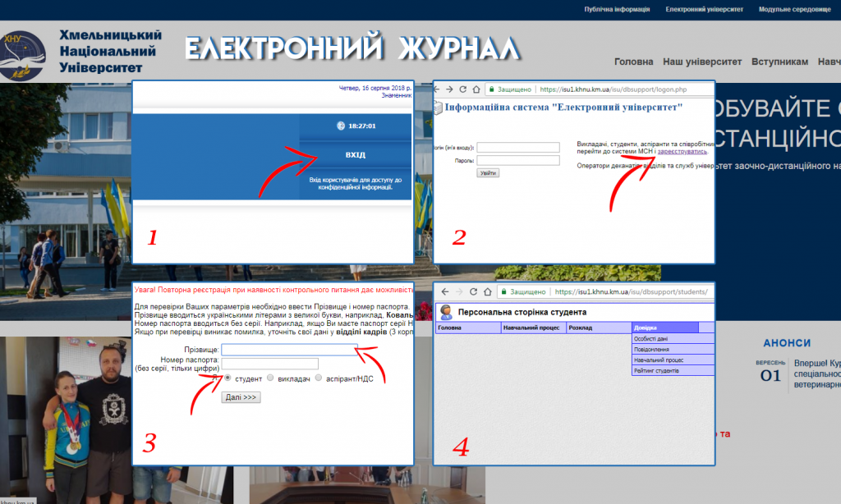Select the 'студент' radio button

click(228, 378)
